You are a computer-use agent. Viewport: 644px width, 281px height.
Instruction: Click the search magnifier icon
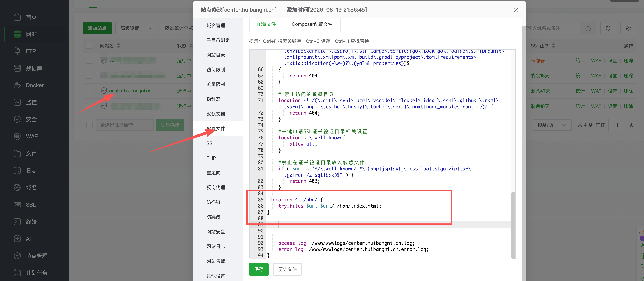click(588, 28)
